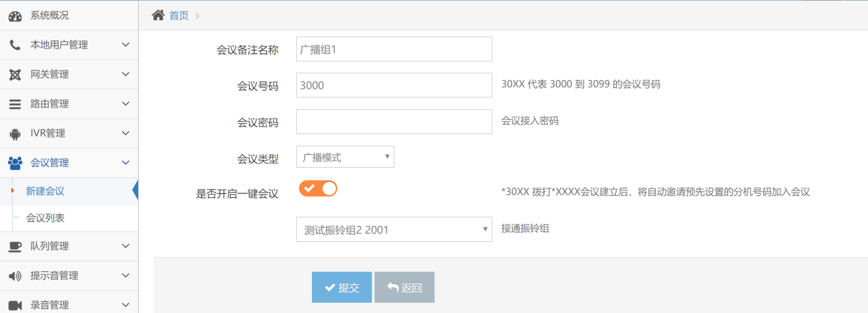Click the 路由管理 list icon
The height and width of the screenshot is (313, 868).
tap(15, 104)
